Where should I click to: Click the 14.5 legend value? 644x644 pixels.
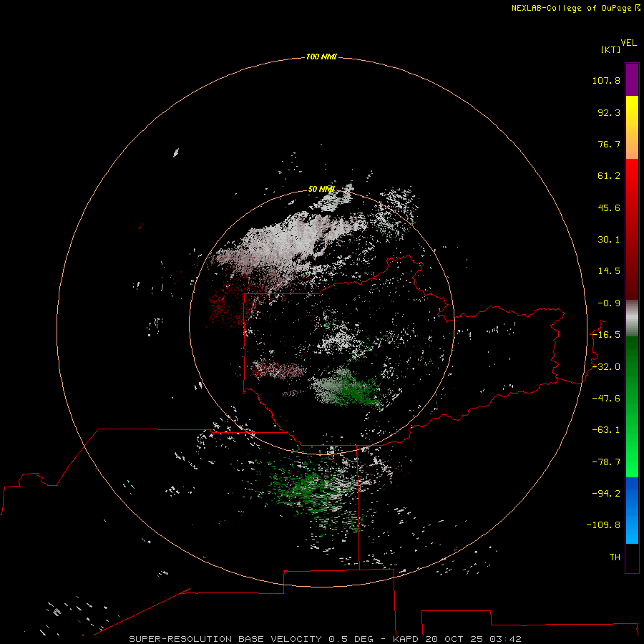[x=609, y=271]
